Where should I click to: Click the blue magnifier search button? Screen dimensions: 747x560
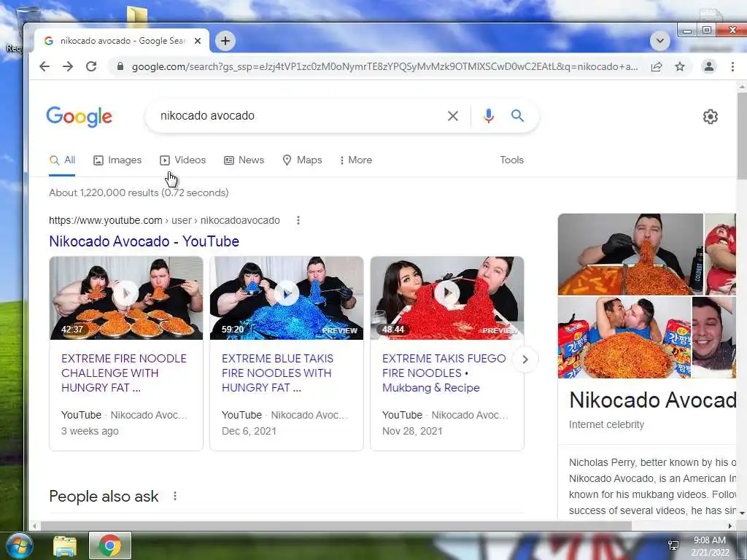(x=517, y=116)
